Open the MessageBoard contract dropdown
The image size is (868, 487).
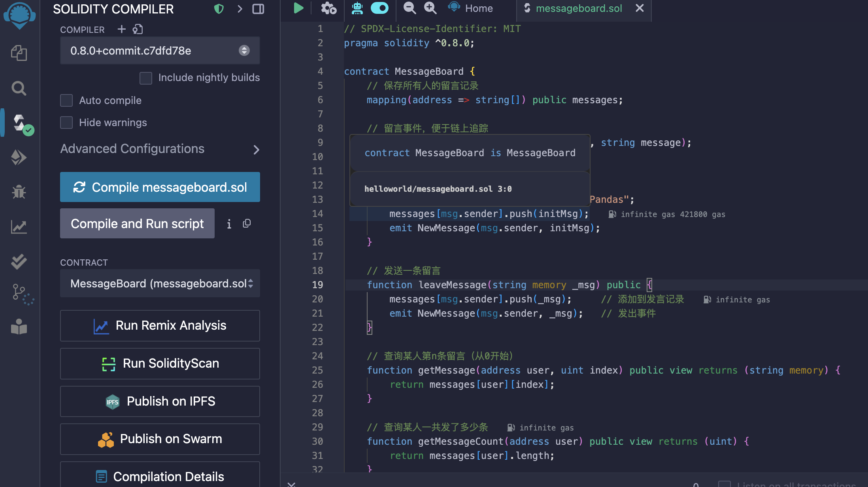click(x=160, y=283)
